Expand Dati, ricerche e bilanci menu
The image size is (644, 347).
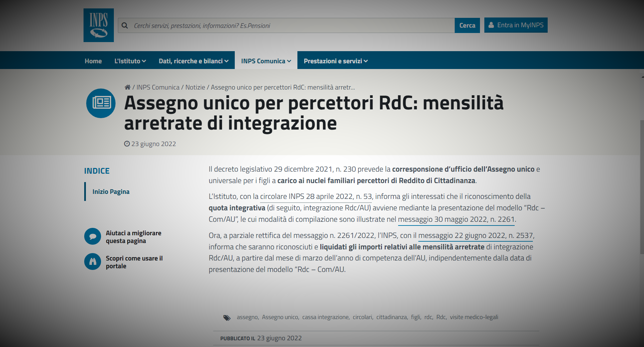pos(194,61)
